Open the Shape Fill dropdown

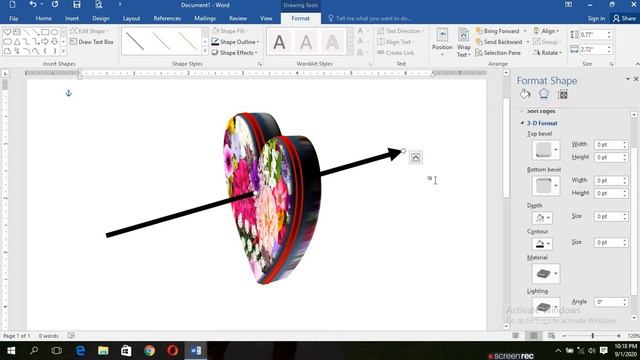(x=230, y=31)
